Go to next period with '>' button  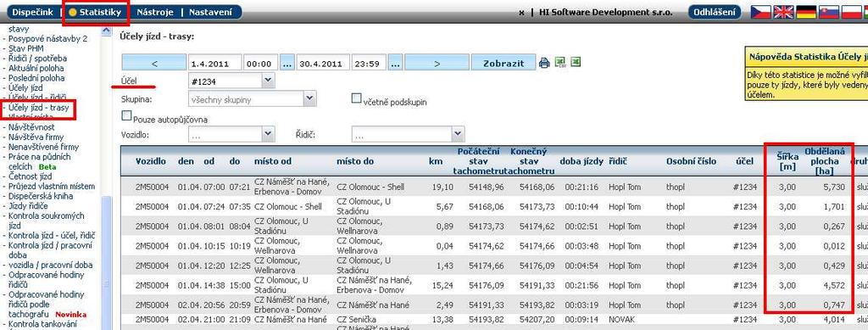pos(437,63)
